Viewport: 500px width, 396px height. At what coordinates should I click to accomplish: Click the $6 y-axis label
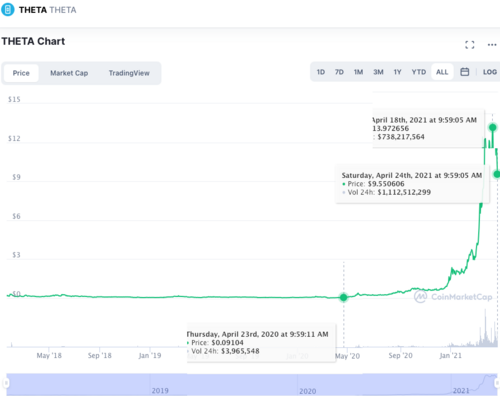click(x=16, y=216)
